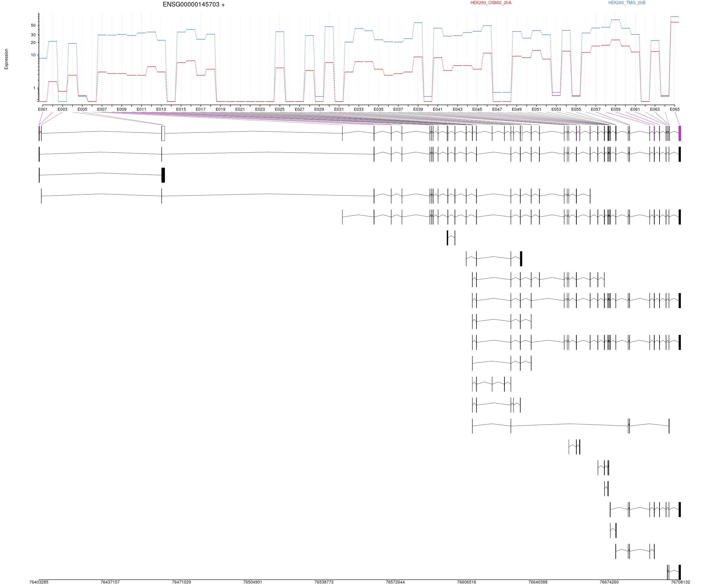Click the hollow exon box in gene model

click(x=163, y=133)
